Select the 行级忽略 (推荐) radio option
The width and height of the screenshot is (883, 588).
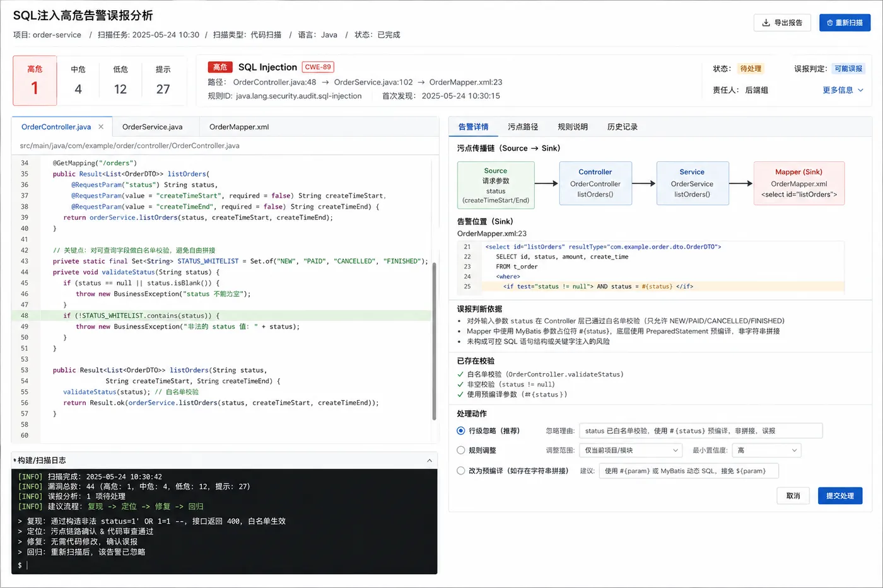(461, 431)
